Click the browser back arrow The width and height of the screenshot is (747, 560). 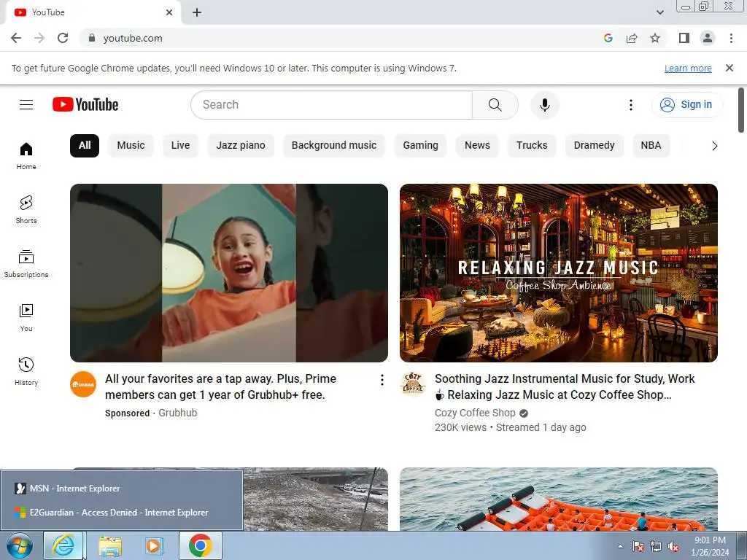16,38
